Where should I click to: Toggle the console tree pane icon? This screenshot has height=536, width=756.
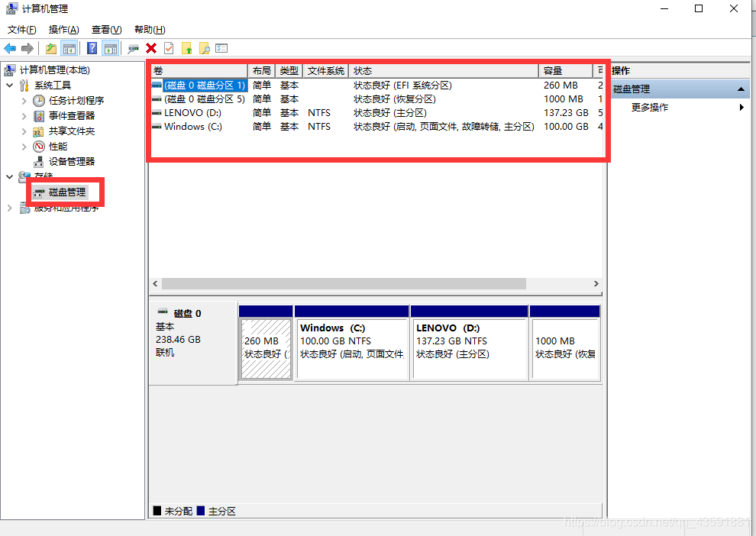click(x=69, y=48)
